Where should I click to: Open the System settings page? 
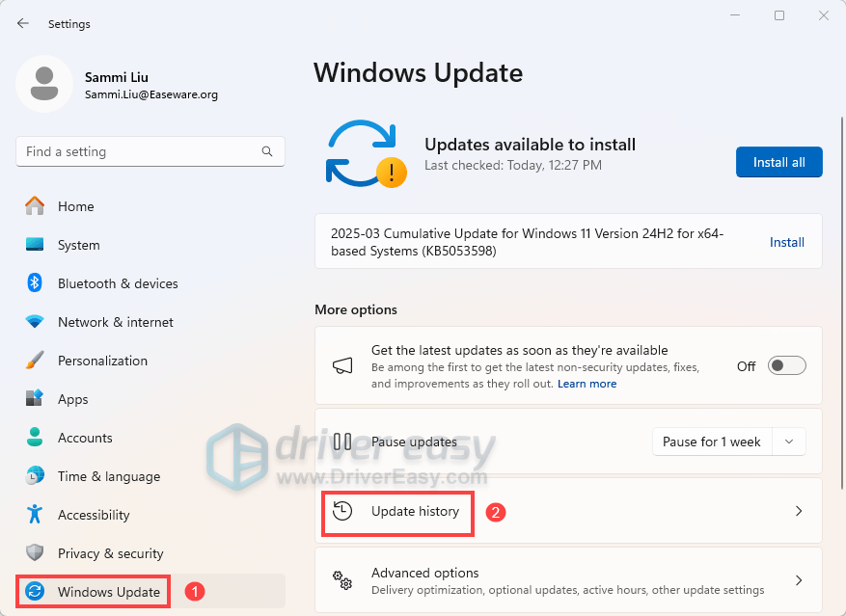click(76, 245)
